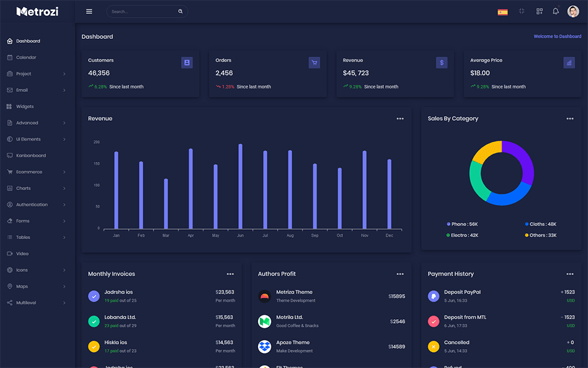Image resolution: width=588 pixels, height=368 pixels.
Task: Click the chart icon on Average Price card
Action: coord(569,62)
